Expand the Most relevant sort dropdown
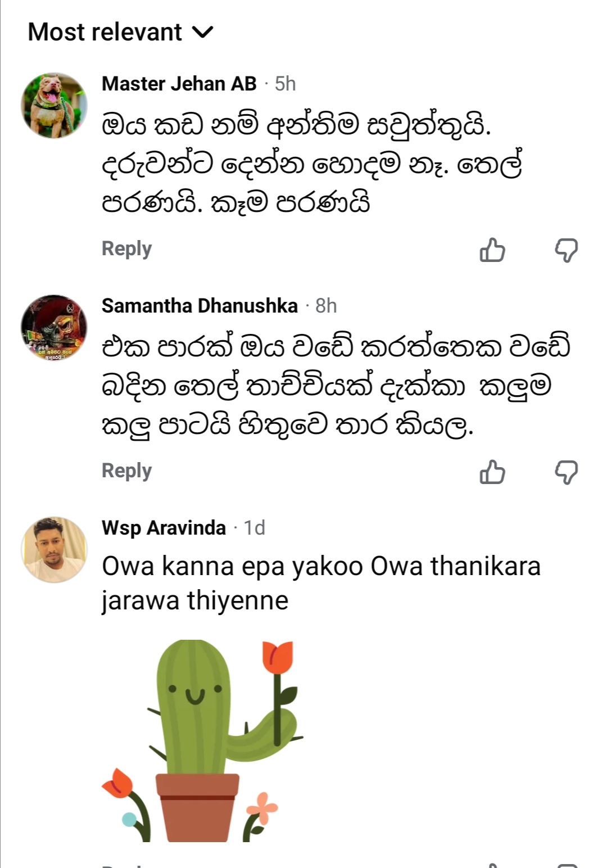Image resolution: width=607 pixels, height=868 pixels. tap(105, 32)
